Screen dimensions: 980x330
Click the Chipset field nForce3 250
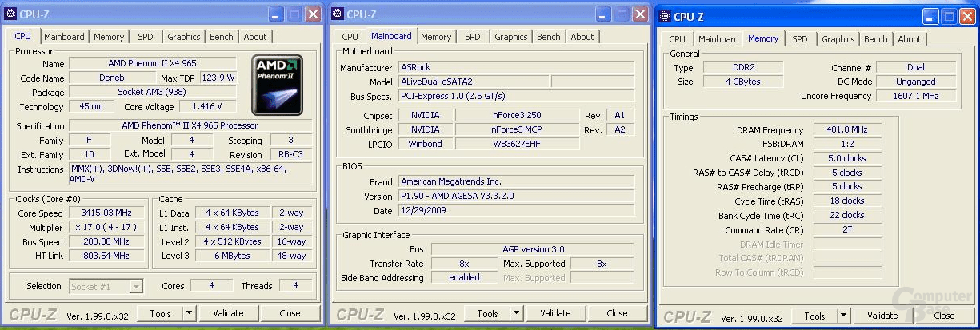517,115
